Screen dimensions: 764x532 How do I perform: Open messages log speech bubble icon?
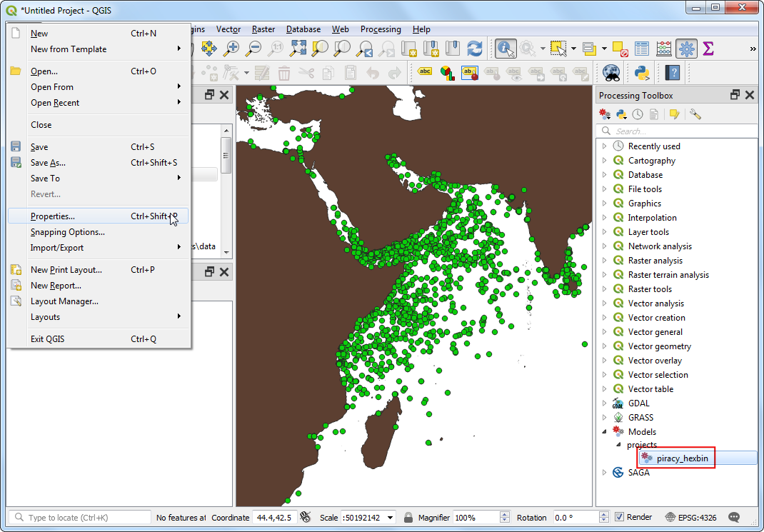coord(733,517)
